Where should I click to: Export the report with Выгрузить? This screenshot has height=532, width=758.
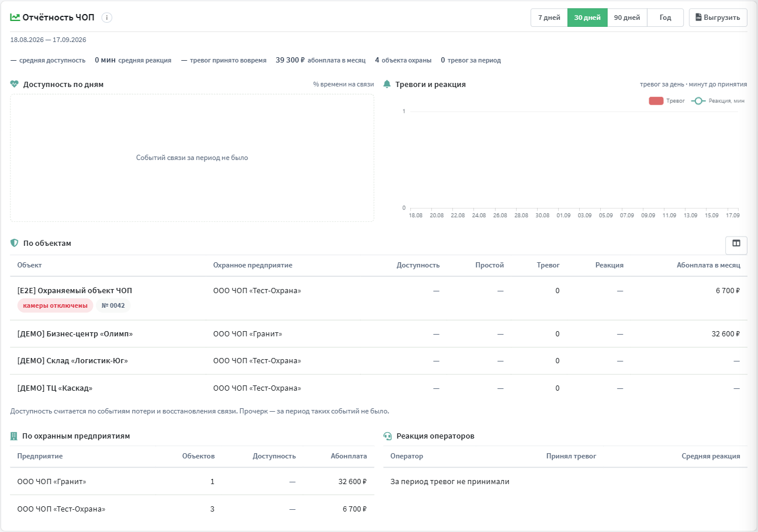click(718, 18)
